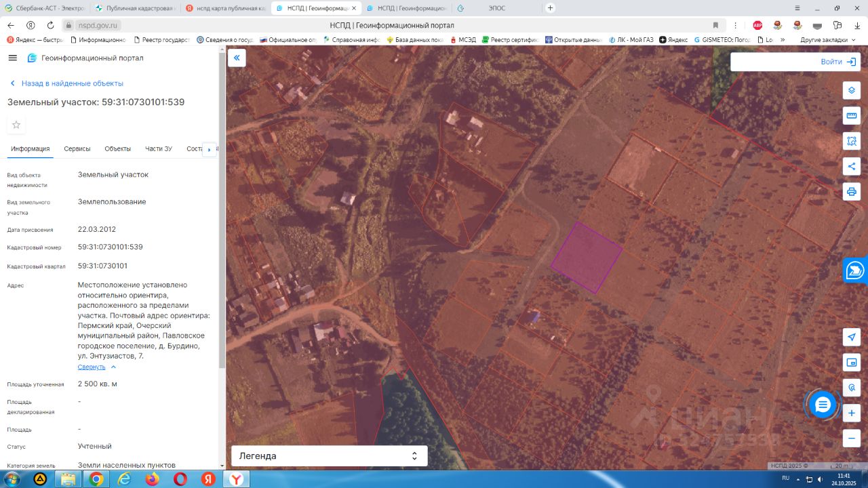Launch Google Chrome from the taskbar

(96, 479)
